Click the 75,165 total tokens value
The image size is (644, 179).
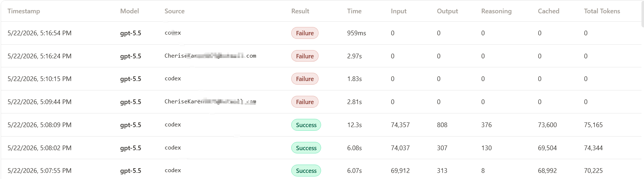point(593,125)
